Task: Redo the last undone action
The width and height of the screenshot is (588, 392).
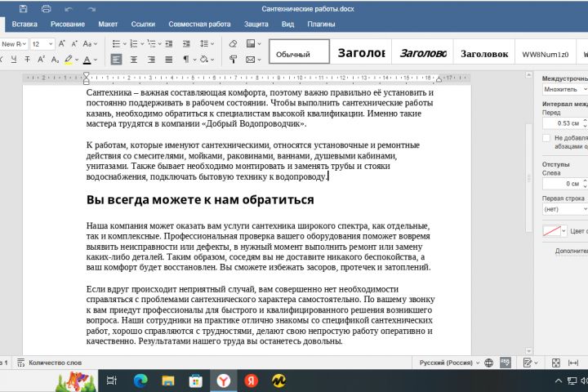Action: (91, 9)
